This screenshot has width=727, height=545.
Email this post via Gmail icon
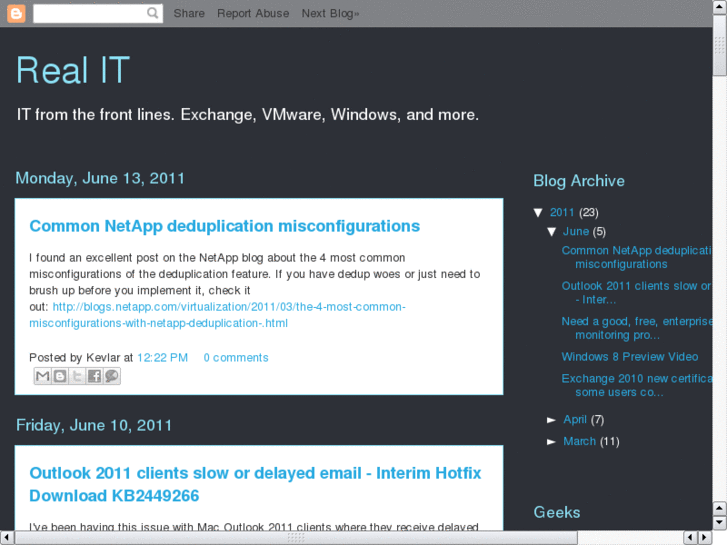click(43, 376)
